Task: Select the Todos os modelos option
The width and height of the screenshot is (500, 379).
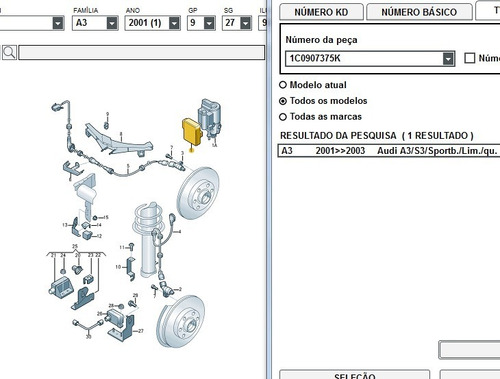Action: click(x=283, y=101)
